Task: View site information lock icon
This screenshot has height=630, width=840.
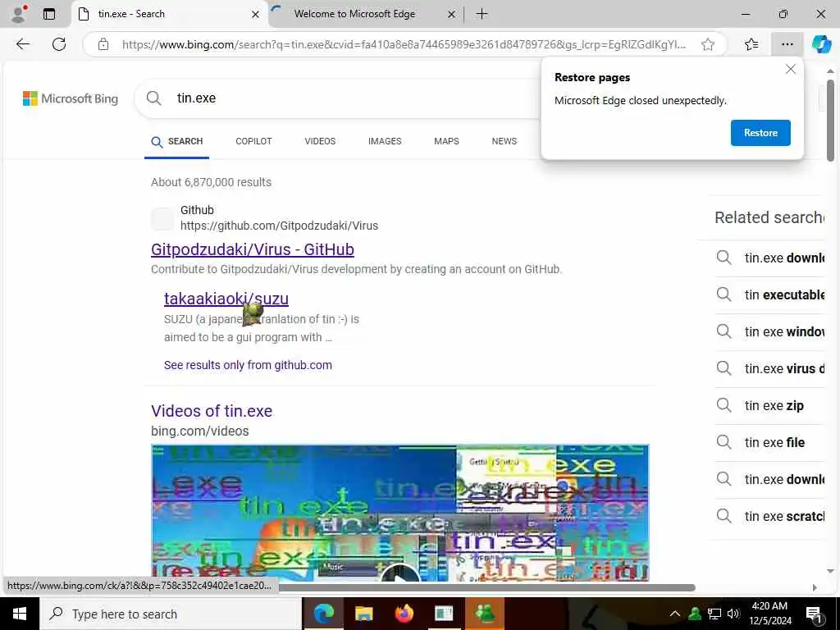Action: pos(103,44)
